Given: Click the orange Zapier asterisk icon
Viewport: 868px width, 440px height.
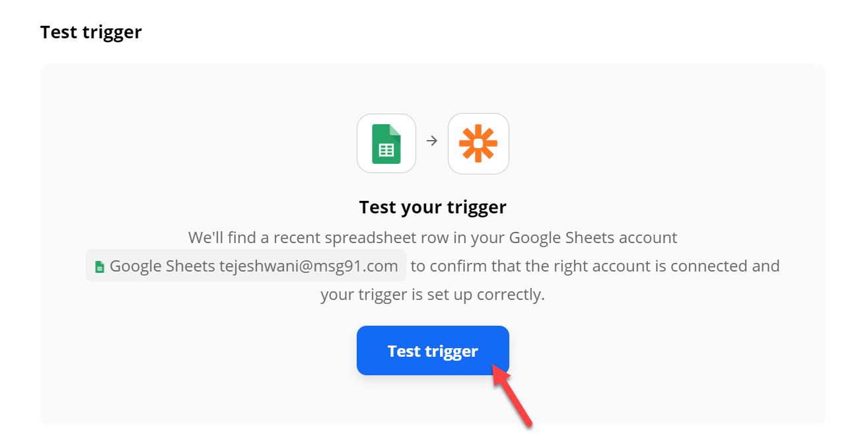Looking at the screenshot, I should pyautogui.click(x=478, y=143).
